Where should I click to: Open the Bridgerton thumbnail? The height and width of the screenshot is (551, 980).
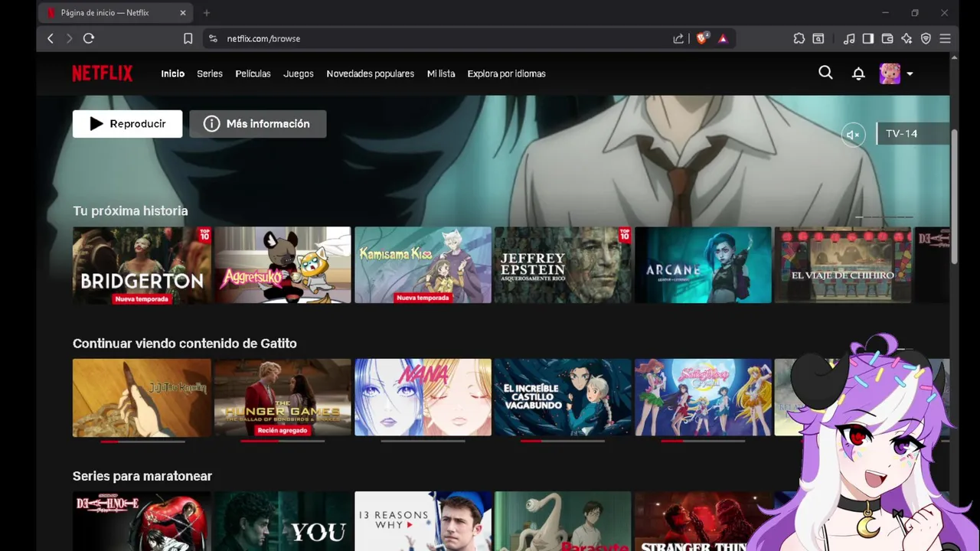pos(142,265)
